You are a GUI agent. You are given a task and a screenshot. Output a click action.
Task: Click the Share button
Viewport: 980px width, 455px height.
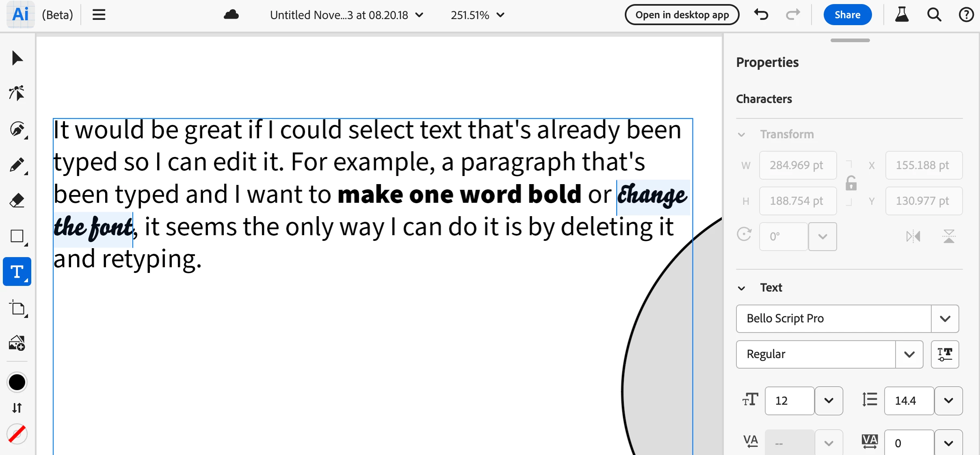tap(847, 15)
